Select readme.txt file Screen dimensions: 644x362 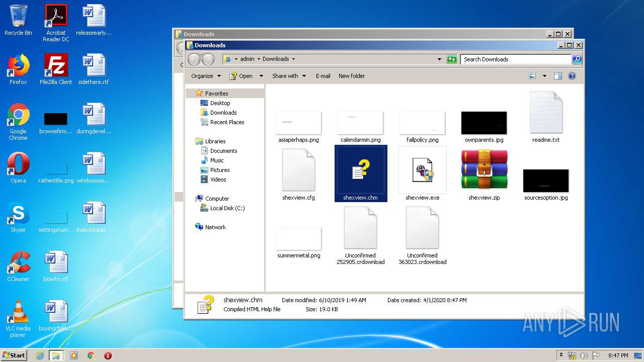pyautogui.click(x=546, y=117)
